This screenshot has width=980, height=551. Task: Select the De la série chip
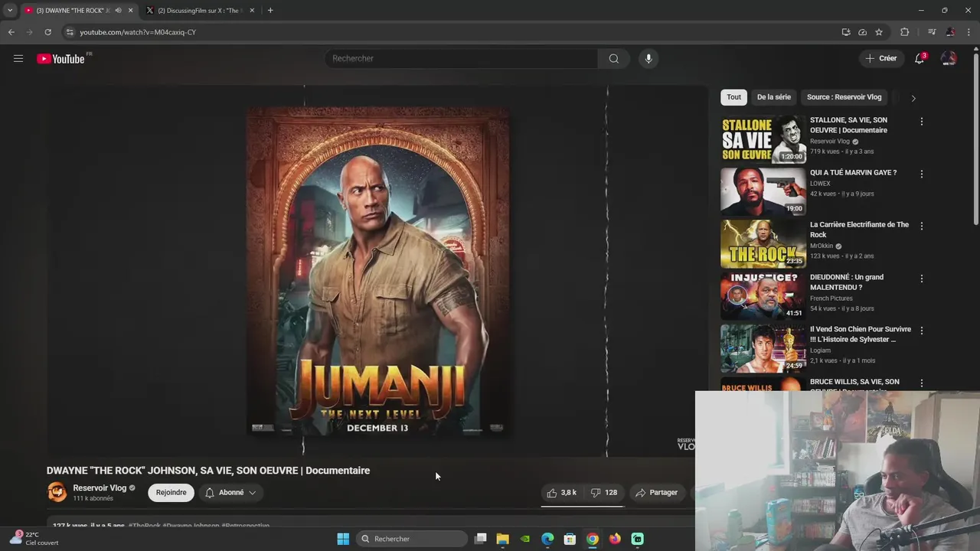coord(773,97)
